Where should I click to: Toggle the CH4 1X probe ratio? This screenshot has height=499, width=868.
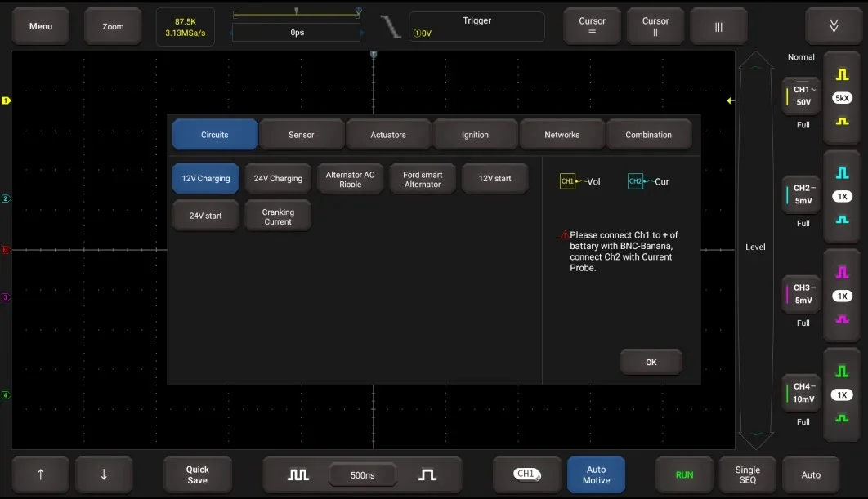(842, 395)
